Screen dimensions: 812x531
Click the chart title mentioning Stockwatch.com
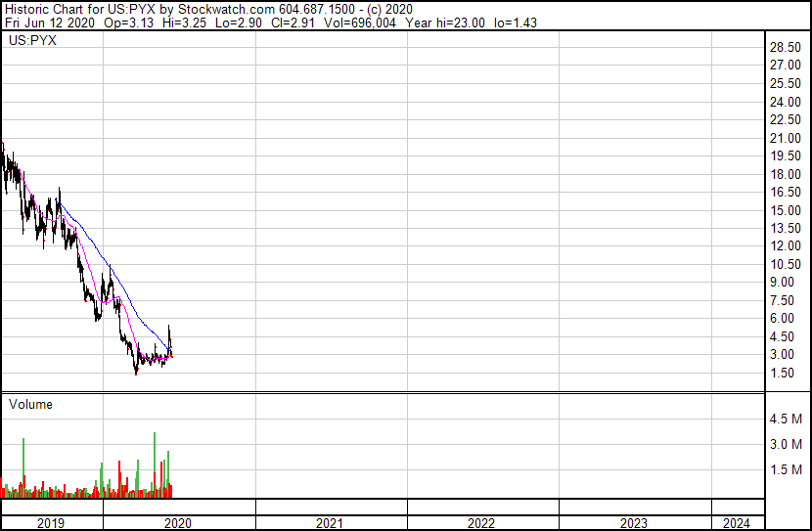[208, 9]
